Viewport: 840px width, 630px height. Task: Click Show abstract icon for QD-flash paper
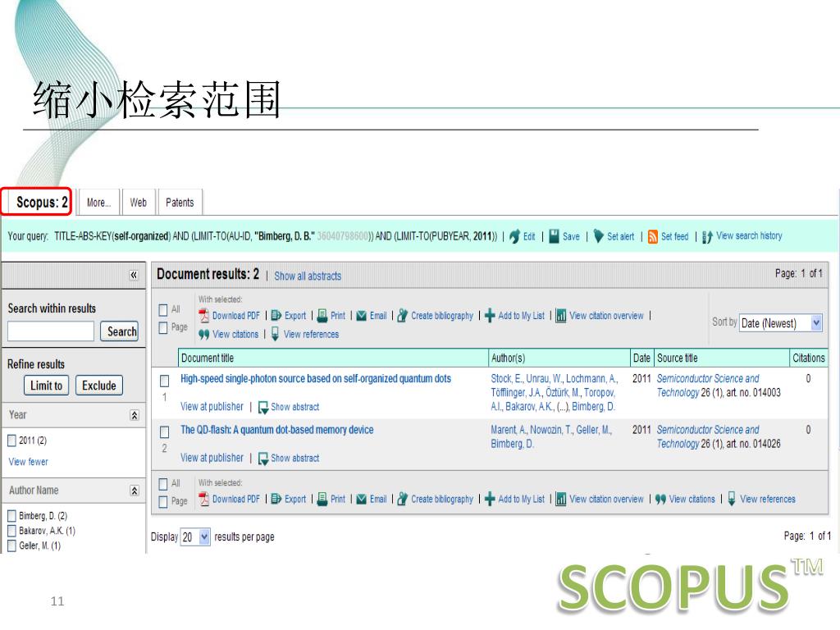click(x=263, y=459)
